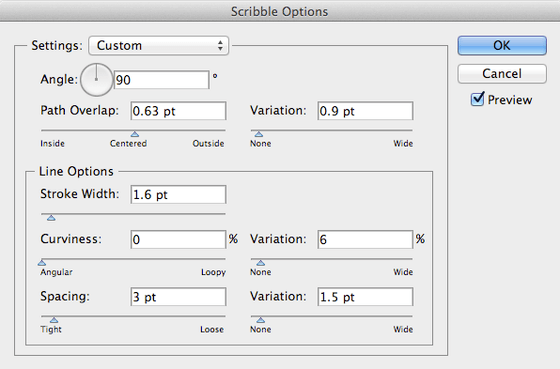Viewport: 560px width, 369px height.
Task: Toggle the Preview checkbox
Action: click(478, 99)
